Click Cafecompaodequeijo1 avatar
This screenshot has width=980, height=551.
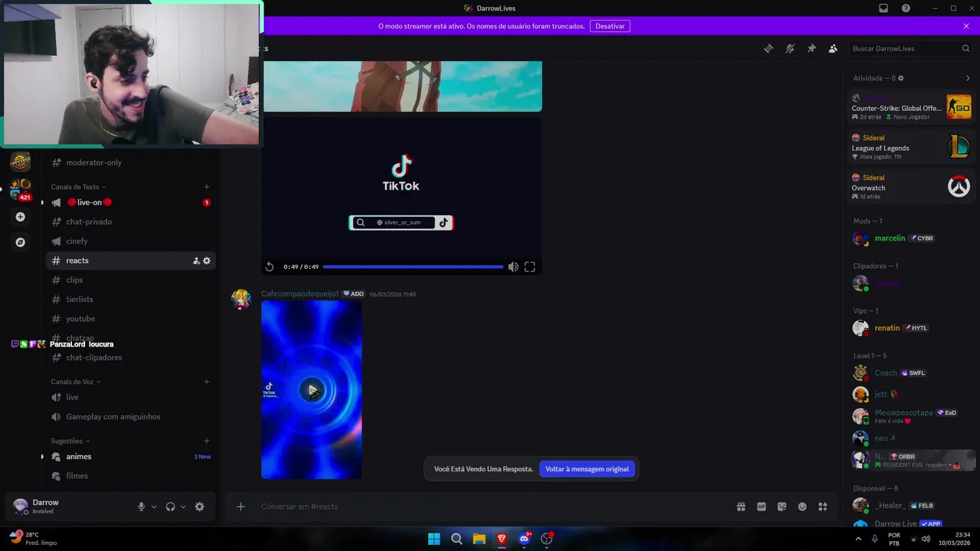(x=241, y=299)
